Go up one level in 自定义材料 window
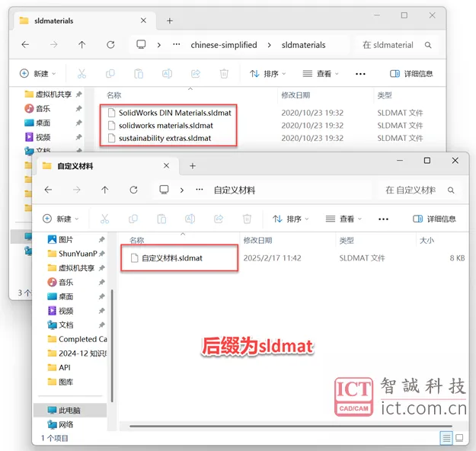Viewport: 476px width, 451px height. point(105,190)
